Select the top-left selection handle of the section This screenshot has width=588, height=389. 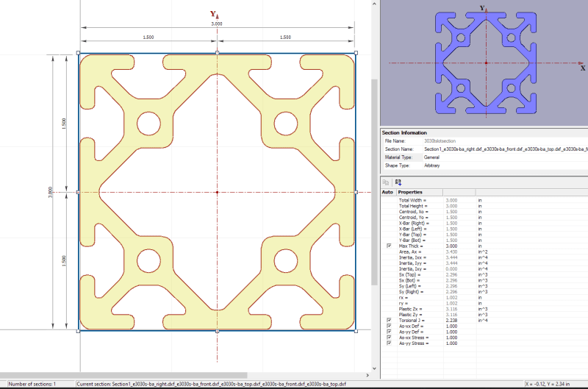click(79, 53)
